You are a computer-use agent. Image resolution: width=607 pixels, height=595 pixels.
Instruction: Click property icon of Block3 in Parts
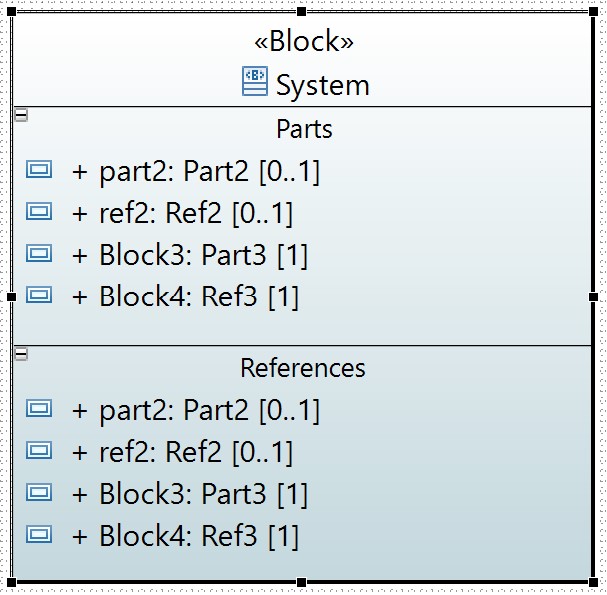pos(39,253)
